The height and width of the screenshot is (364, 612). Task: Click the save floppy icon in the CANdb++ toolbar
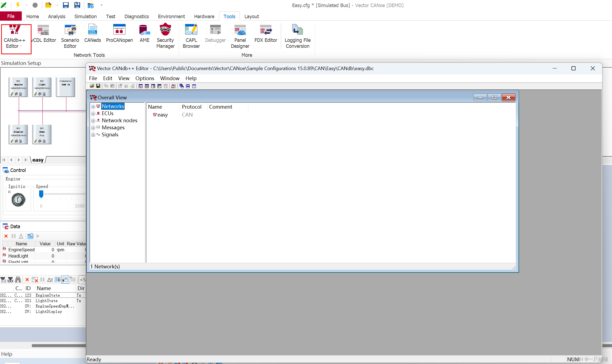click(x=98, y=86)
